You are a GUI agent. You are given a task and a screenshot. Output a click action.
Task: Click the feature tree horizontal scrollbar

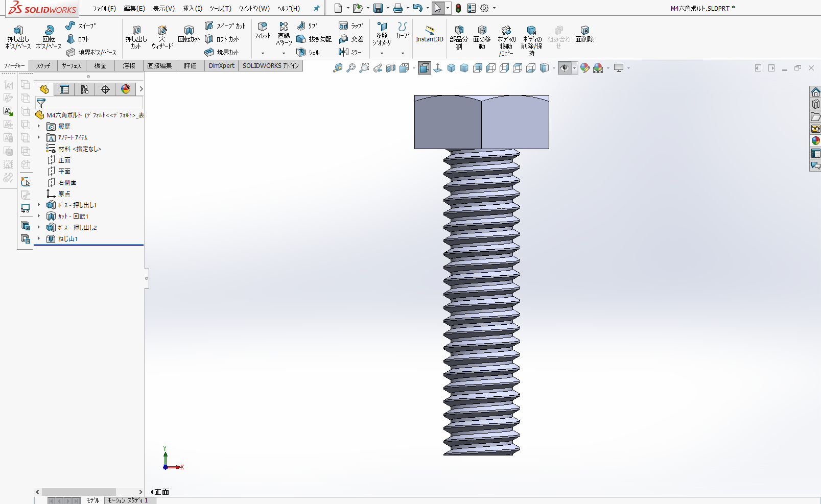click(79, 492)
